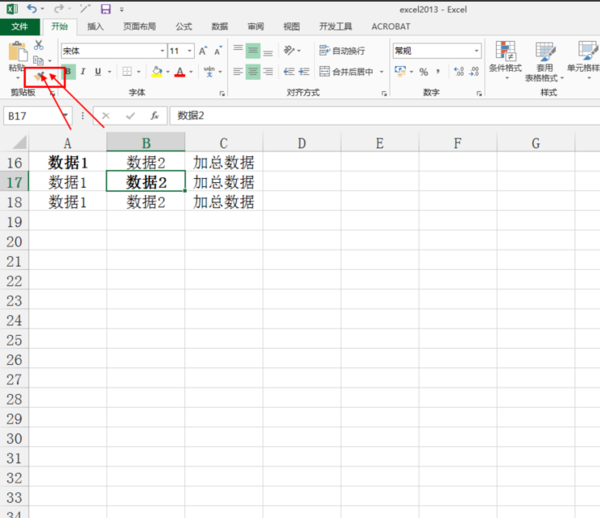Click the select-all corner triangle

(19, 142)
